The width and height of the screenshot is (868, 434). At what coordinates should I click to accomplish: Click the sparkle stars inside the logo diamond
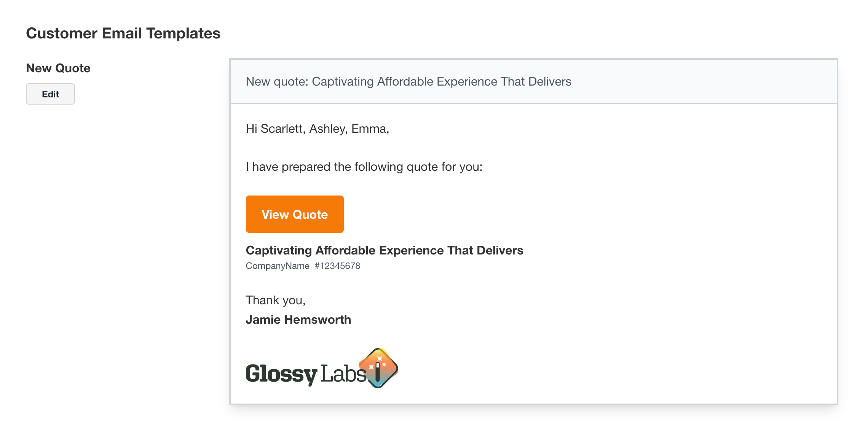click(378, 362)
